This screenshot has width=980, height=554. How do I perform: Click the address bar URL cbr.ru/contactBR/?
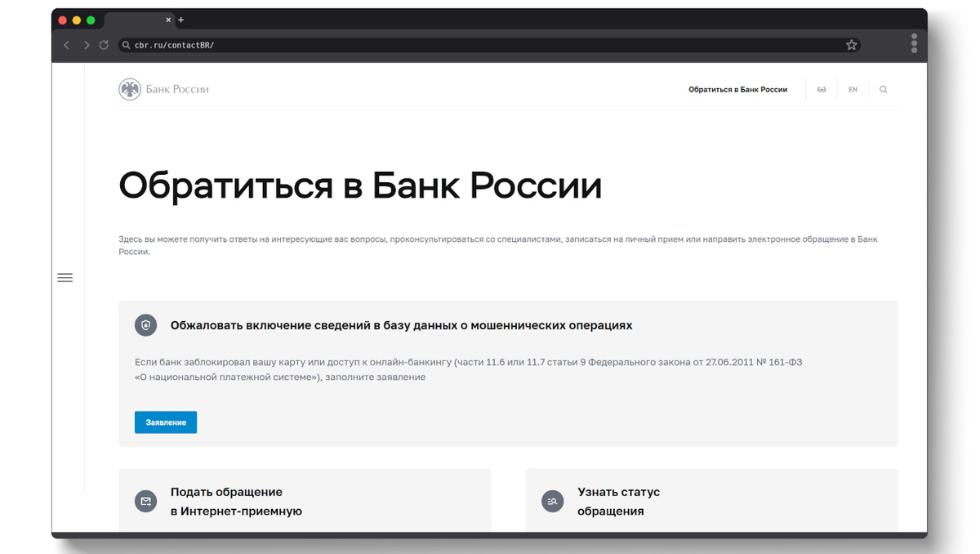(174, 45)
